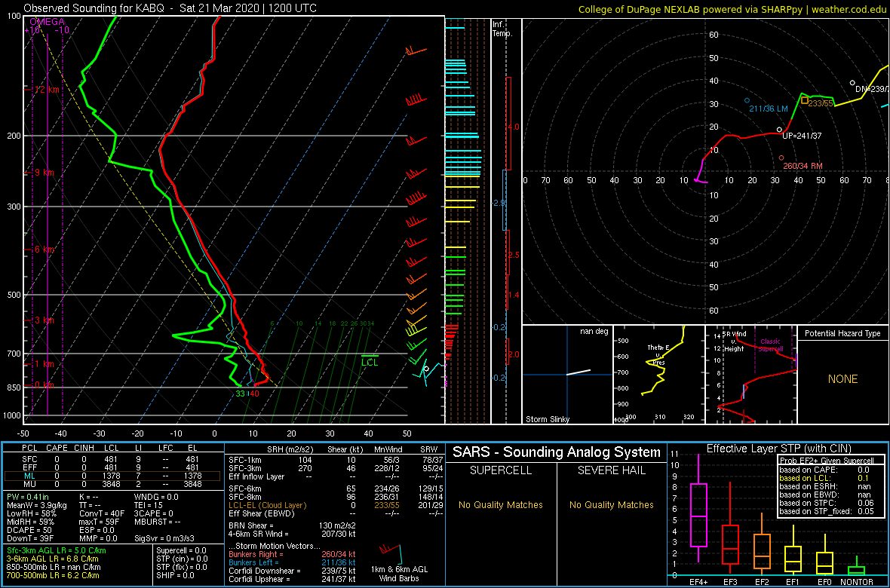This screenshot has width=890, height=588.
Task: Click 'No Quality Matches' under SEVERE HAIL
Action: 612,504
